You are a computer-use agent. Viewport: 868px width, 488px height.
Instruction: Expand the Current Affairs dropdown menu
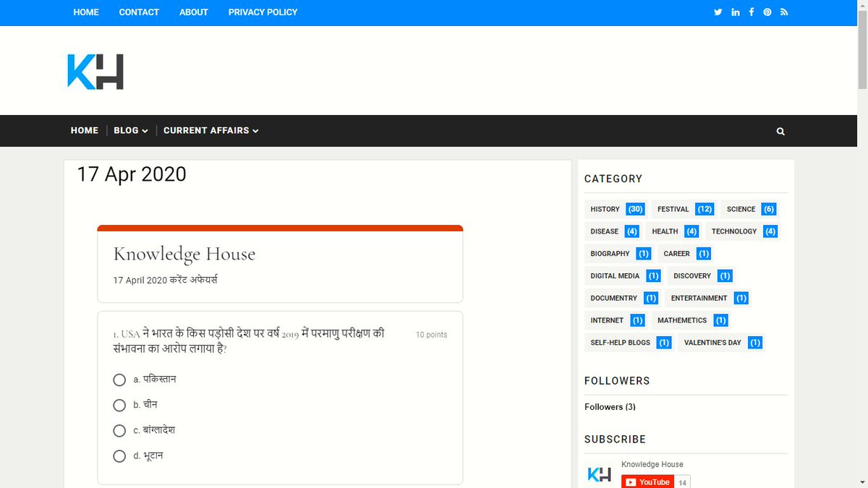point(211,131)
